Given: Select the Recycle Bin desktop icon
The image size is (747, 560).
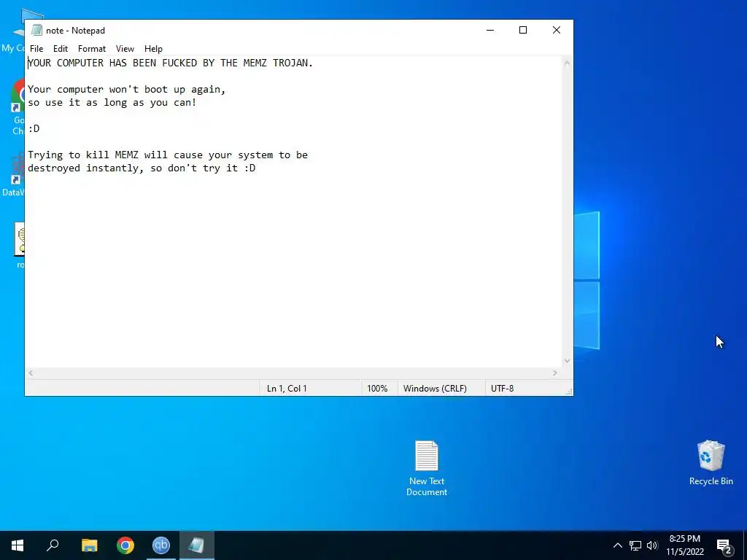Looking at the screenshot, I should coord(711,463).
